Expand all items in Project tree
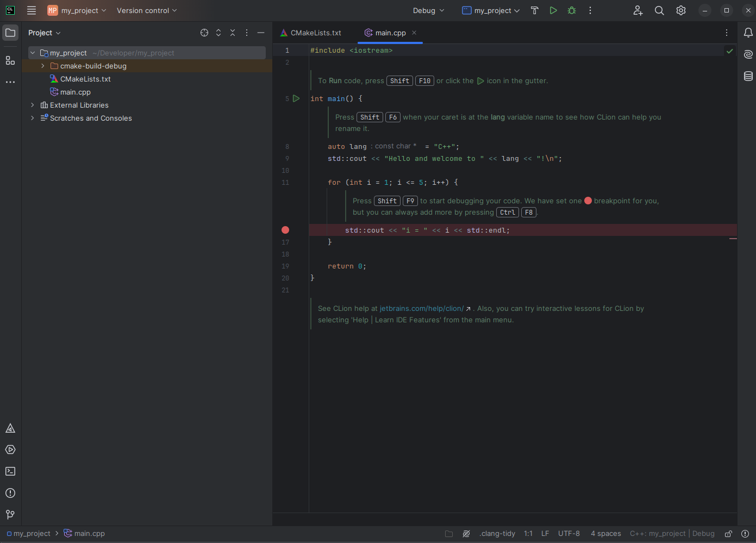The image size is (756, 543). (x=218, y=33)
